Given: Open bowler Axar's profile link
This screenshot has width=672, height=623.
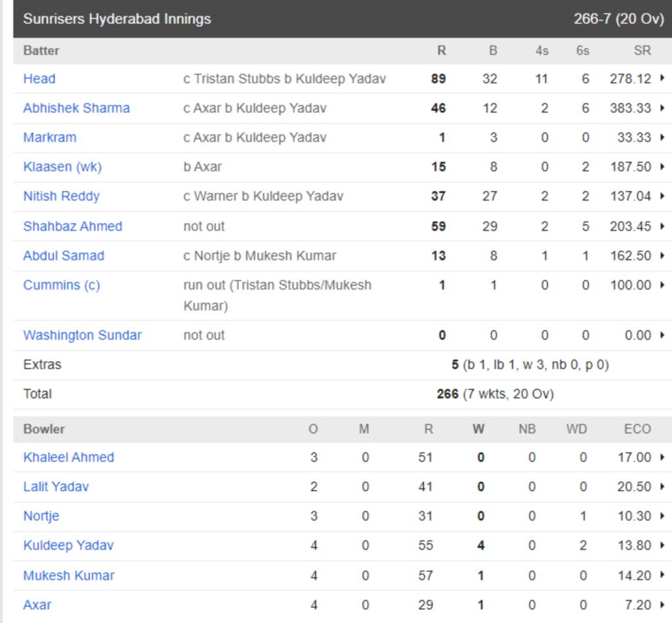Looking at the screenshot, I should [37, 605].
